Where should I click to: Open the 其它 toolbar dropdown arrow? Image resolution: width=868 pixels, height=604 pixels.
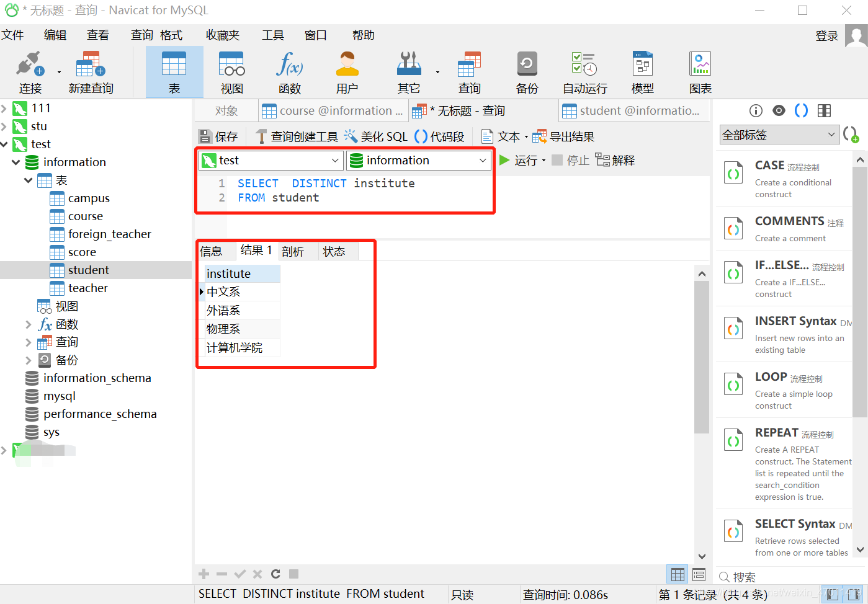pyautogui.click(x=437, y=73)
